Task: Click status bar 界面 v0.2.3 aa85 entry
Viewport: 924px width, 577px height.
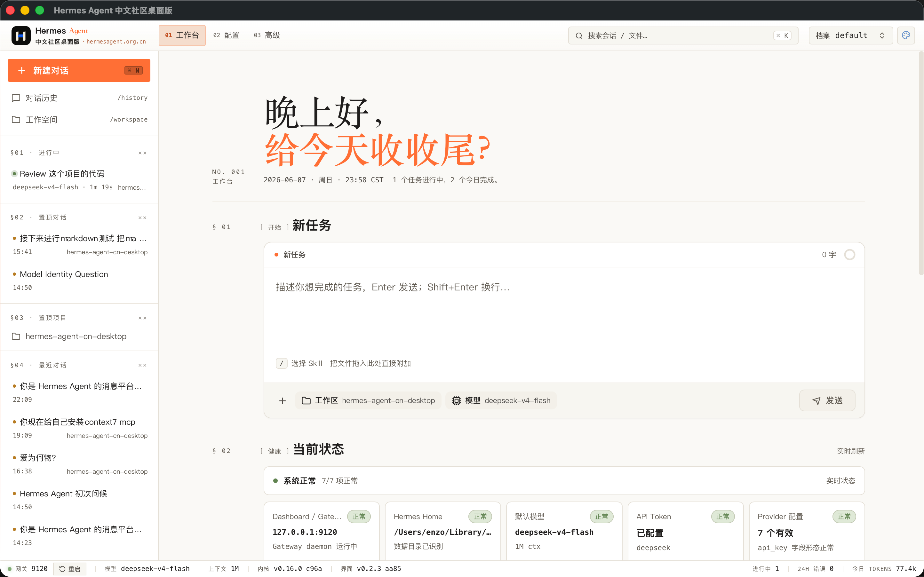Action: point(370,569)
